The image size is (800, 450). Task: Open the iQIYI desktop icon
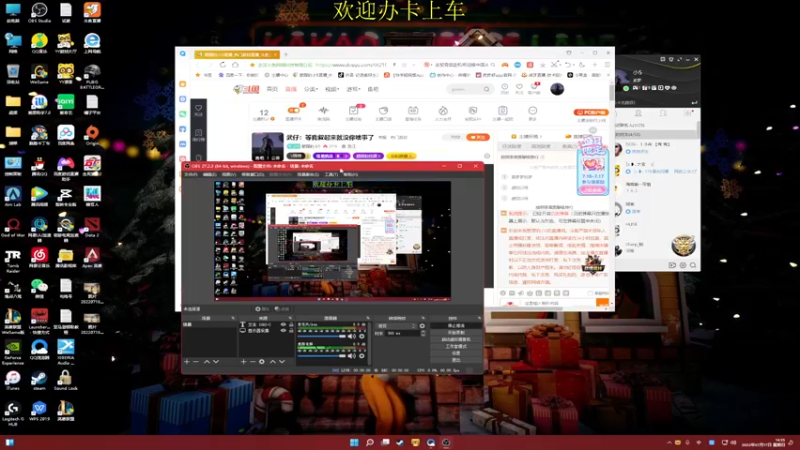click(66, 105)
